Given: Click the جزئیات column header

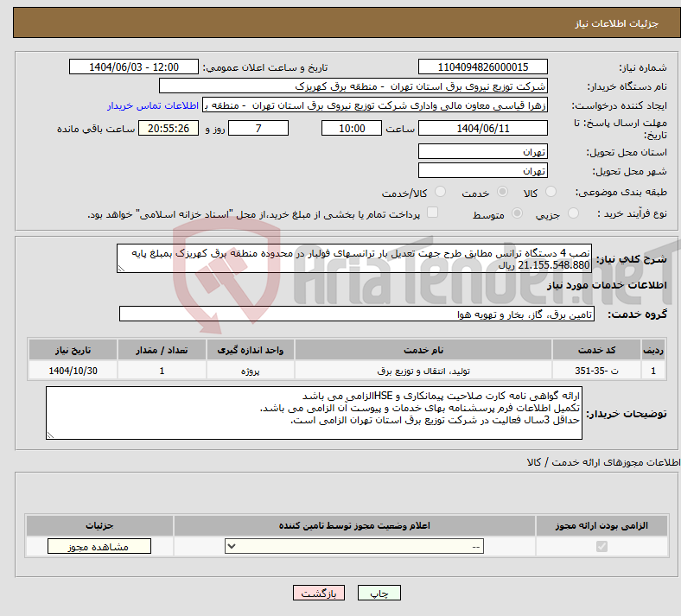Looking at the screenshot, I should click(99, 525).
